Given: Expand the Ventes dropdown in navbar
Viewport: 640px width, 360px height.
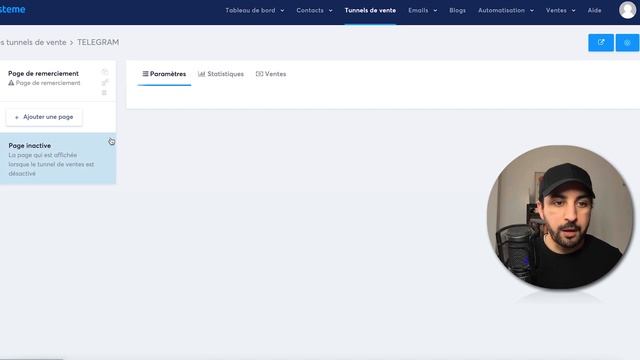Looking at the screenshot, I should tap(560, 11).
